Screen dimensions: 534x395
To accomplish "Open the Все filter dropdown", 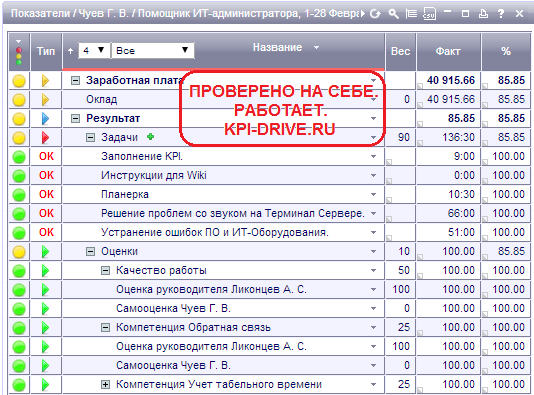I will coord(153,51).
